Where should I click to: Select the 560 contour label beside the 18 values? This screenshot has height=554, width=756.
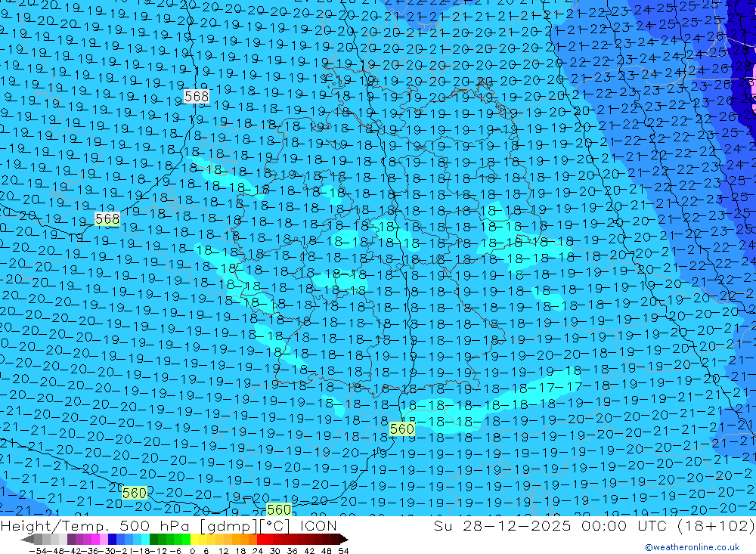tap(401, 429)
